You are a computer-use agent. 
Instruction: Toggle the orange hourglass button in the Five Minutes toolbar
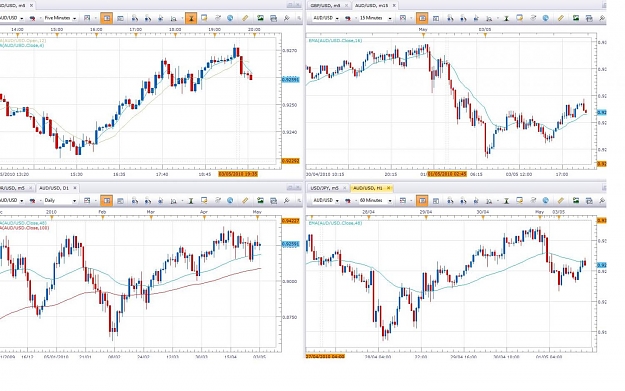pyautogui.click(x=191, y=18)
